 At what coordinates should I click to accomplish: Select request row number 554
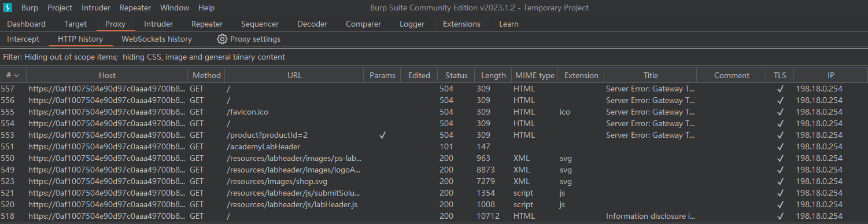click(434, 123)
